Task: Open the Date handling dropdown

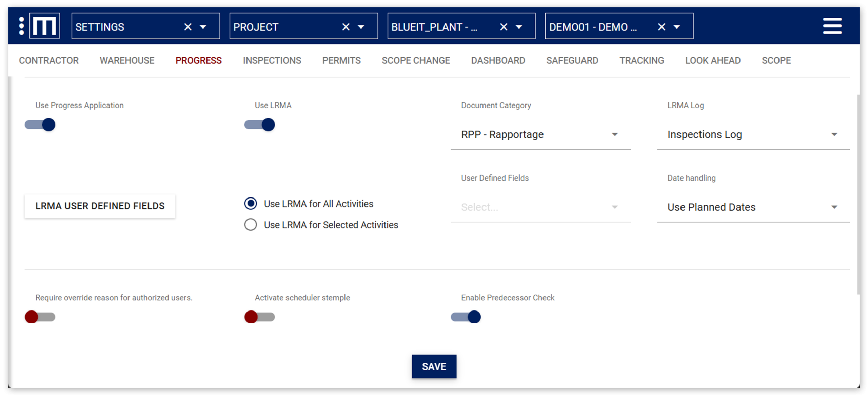Action: (753, 207)
